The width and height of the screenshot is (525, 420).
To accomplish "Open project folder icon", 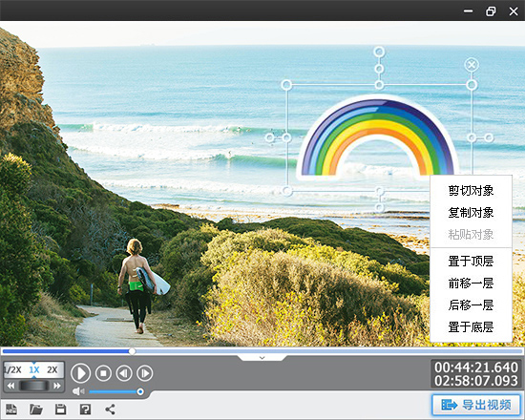I will point(36,409).
